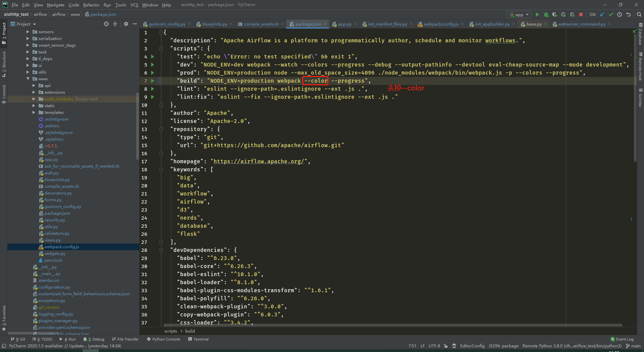Run the 'lint:fix' script gutter arrow
The image size is (644, 352).
tap(153, 97)
